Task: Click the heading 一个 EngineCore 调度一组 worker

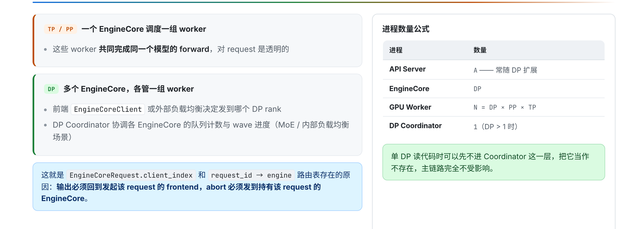Action: 144,29
